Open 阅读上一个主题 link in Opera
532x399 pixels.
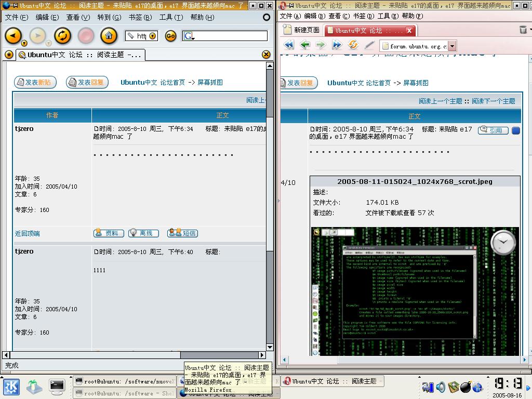[x=440, y=101]
